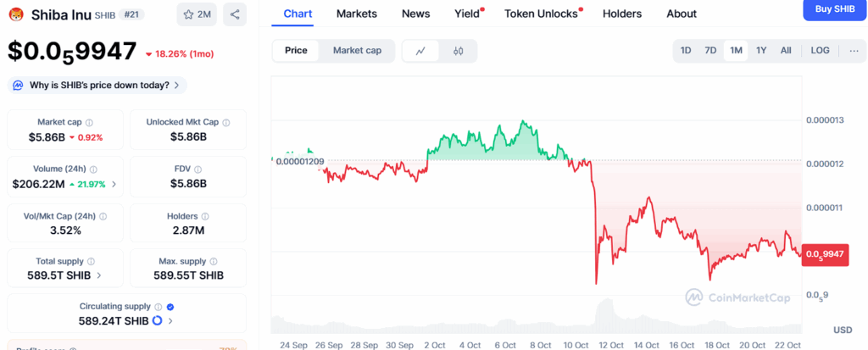Open 'Why is SHIB's price down today?'
868x350 pixels.
tap(98, 86)
